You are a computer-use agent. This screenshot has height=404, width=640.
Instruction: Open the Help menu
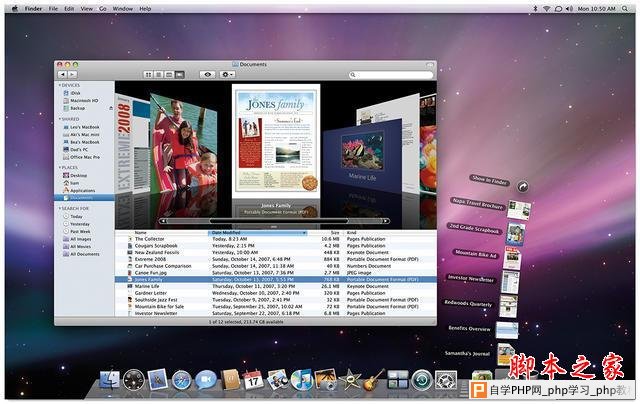[x=145, y=9]
